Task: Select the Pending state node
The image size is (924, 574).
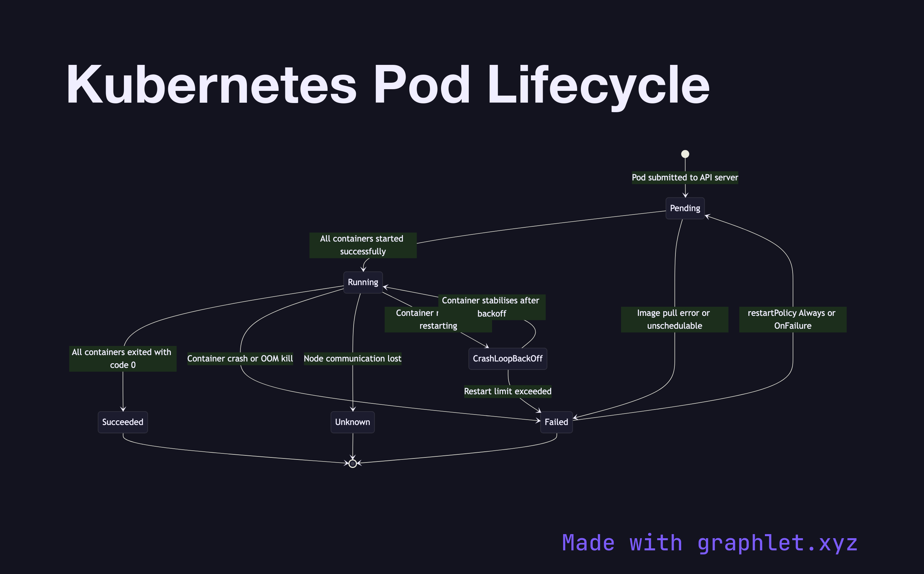Action: point(685,208)
